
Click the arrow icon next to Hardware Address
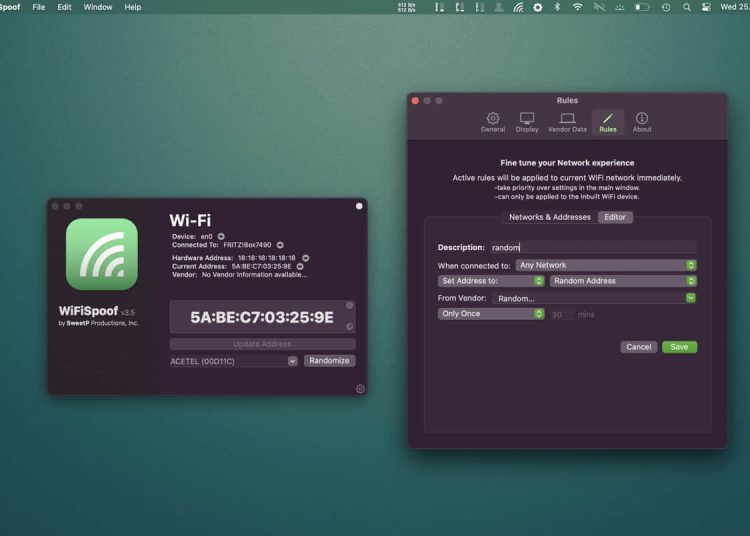coord(306,258)
